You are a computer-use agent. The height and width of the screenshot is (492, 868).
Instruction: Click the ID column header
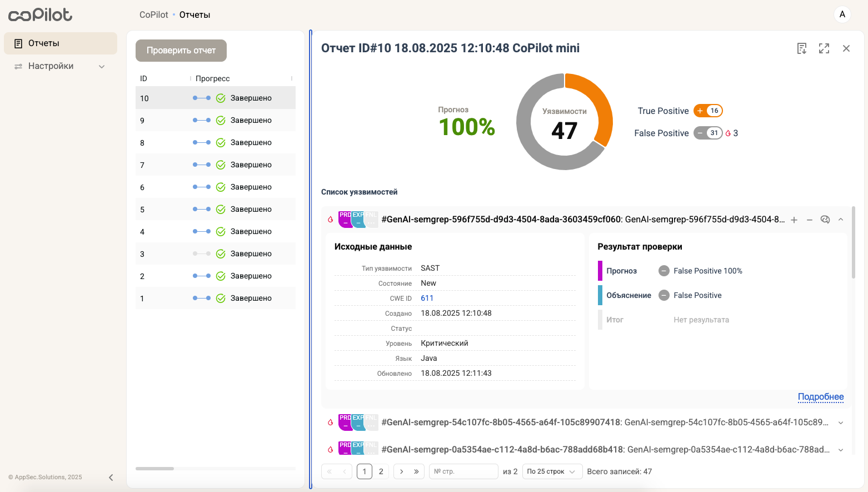(143, 78)
